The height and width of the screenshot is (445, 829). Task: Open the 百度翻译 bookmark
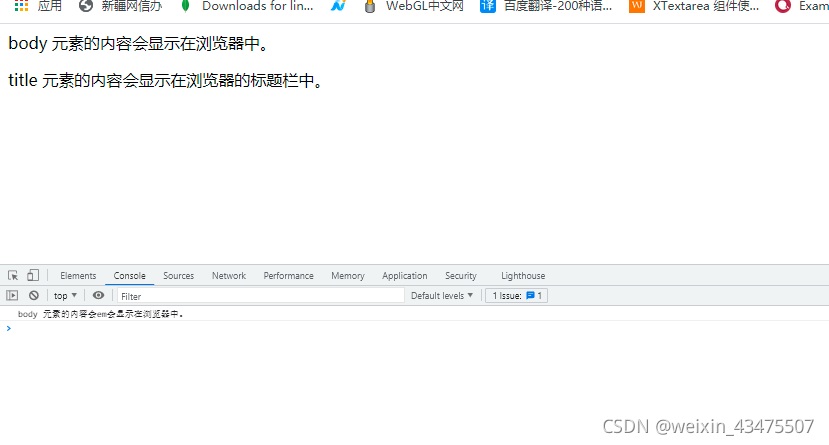pos(546,6)
